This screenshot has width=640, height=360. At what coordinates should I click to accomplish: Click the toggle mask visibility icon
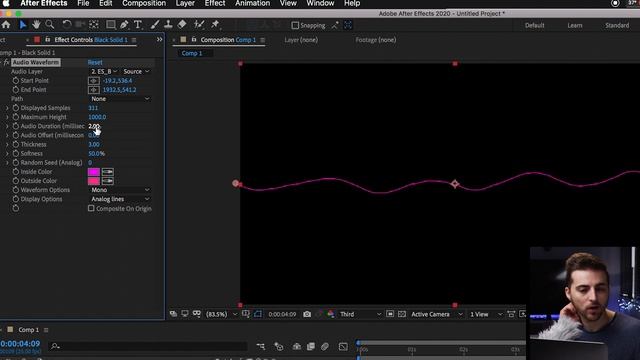(x=258, y=314)
